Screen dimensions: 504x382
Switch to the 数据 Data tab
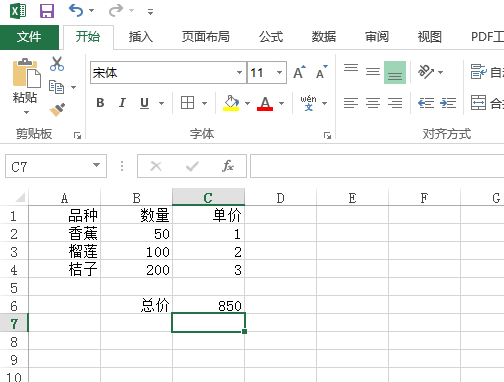point(324,37)
